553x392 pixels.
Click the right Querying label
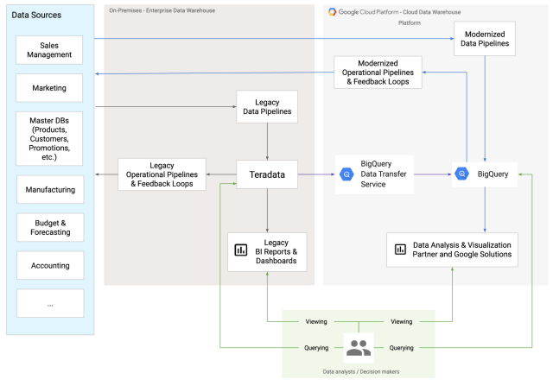pyautogui.click(x=401, y=348)
